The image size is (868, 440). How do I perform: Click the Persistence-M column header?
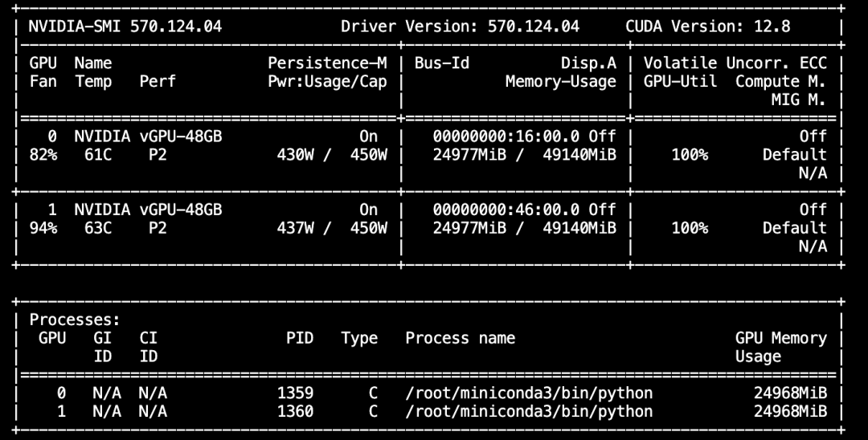point(327,63)
